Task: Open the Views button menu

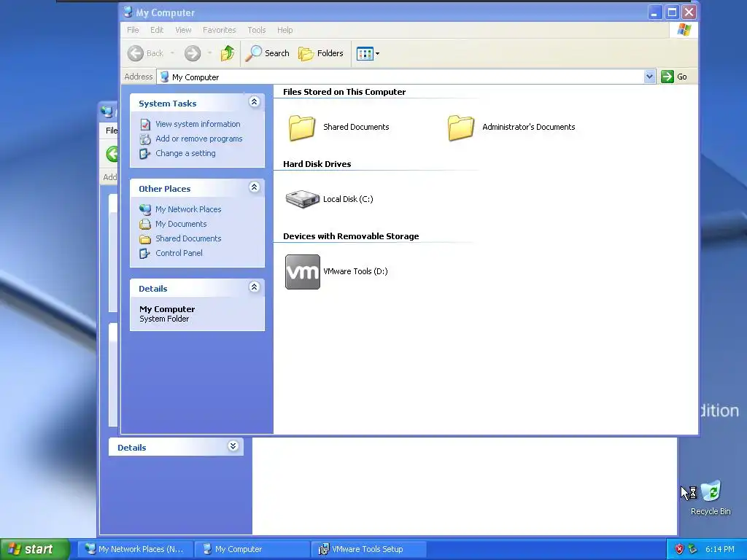Action: coord(368,54)
